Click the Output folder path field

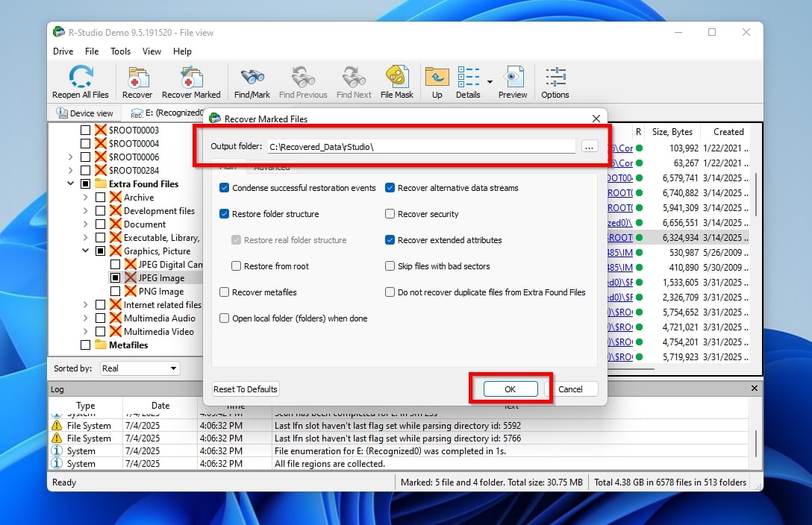pos(421,147)
